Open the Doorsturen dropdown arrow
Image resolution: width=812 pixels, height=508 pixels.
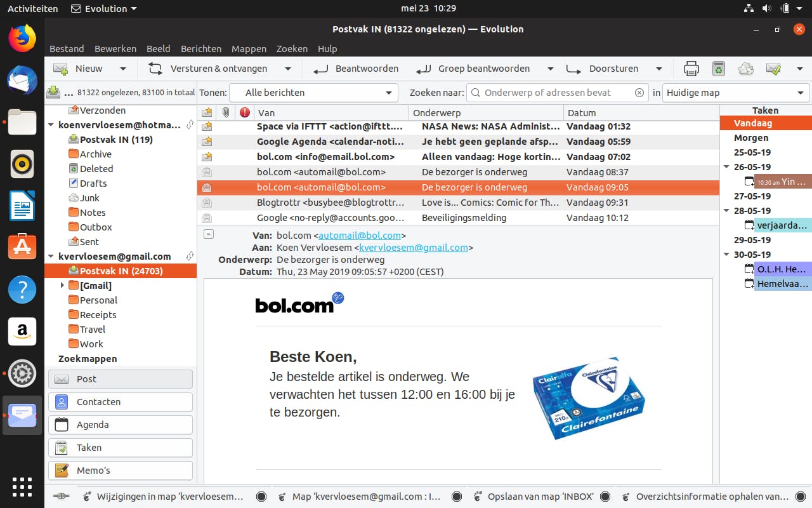[x=659, y=69]
